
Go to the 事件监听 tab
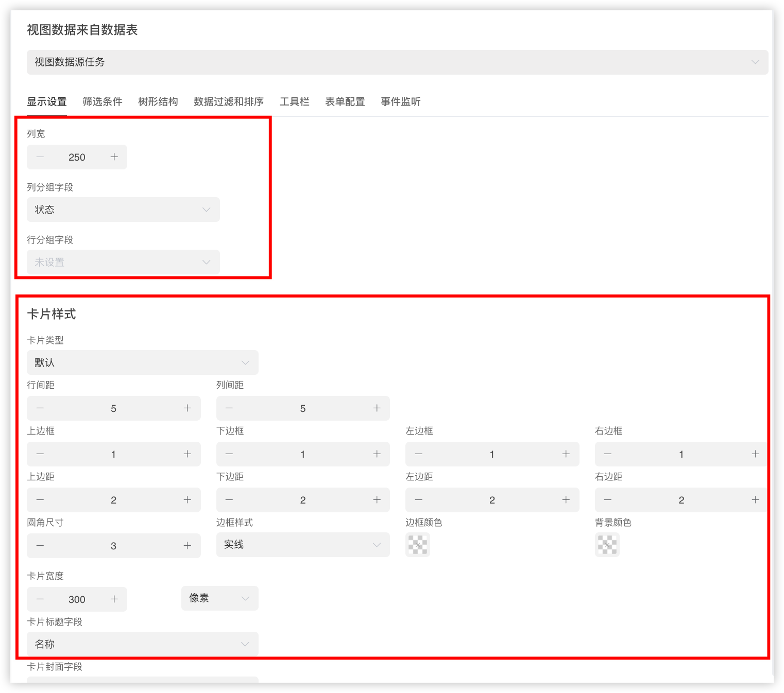[400, 101]
